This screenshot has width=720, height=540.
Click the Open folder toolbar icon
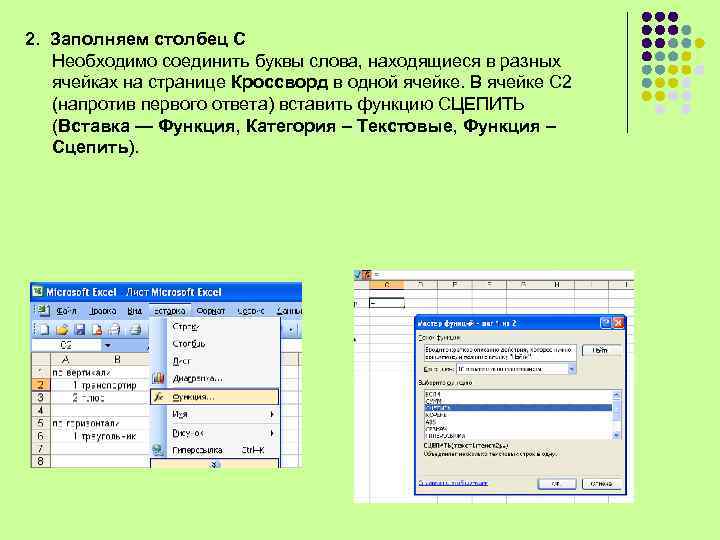pyautogui.click(x=62, y=329)
